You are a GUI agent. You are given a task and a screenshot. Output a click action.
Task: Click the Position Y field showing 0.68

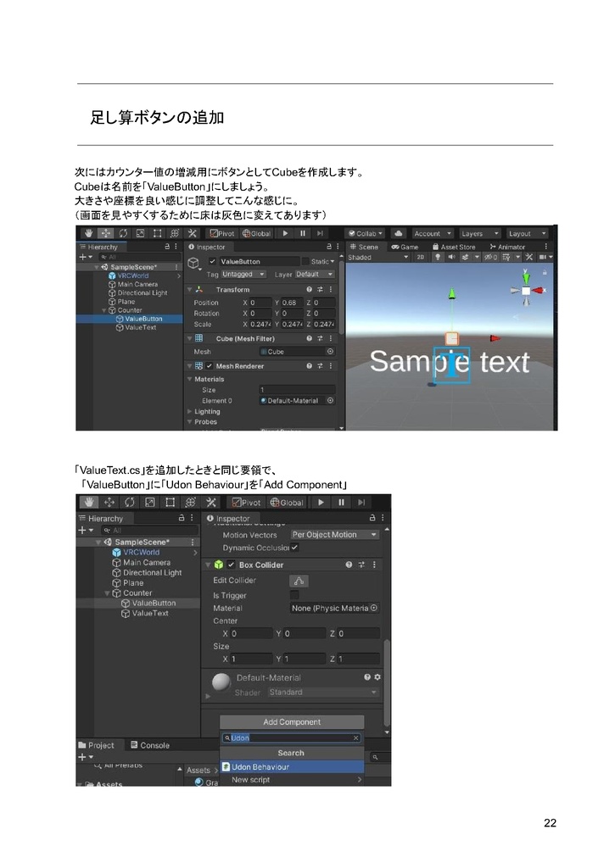click(x=292, y=303)
